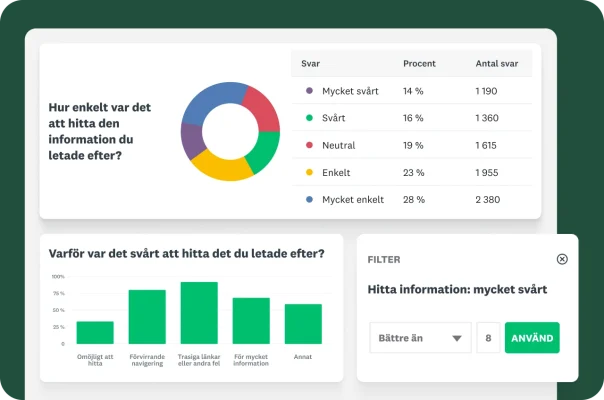Click the number field showing 8

pos(488,338)
